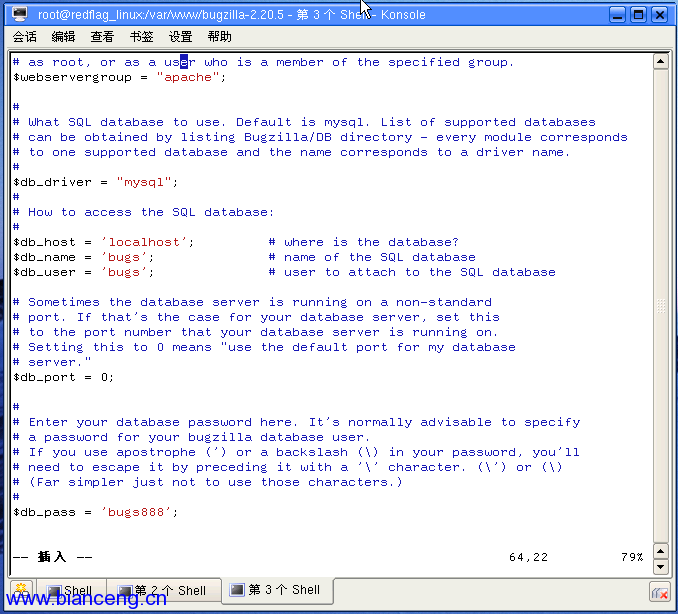Open the 书签 menu
This screenshot has width=678, height=614.
point(141,37)
